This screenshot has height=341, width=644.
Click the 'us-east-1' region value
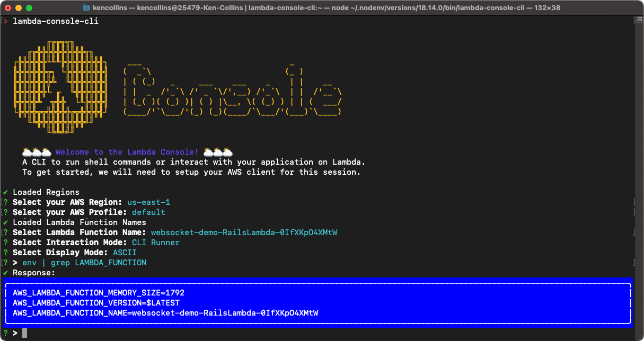pyautogui.click(x=149, y=202)
